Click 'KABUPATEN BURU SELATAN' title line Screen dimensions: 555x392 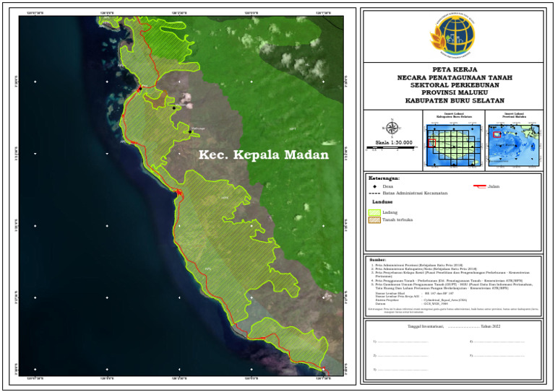[455, 100]
